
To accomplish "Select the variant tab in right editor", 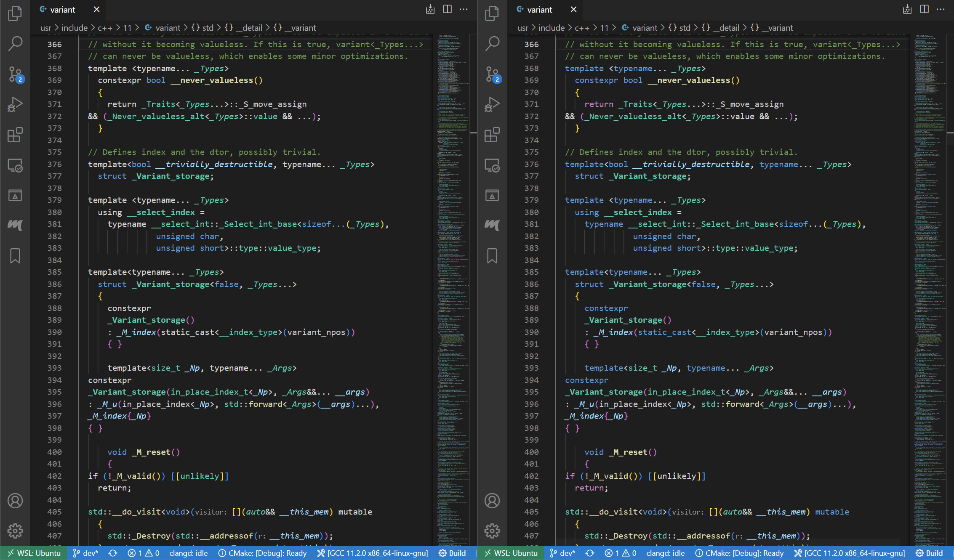I will tap(539, 9).
